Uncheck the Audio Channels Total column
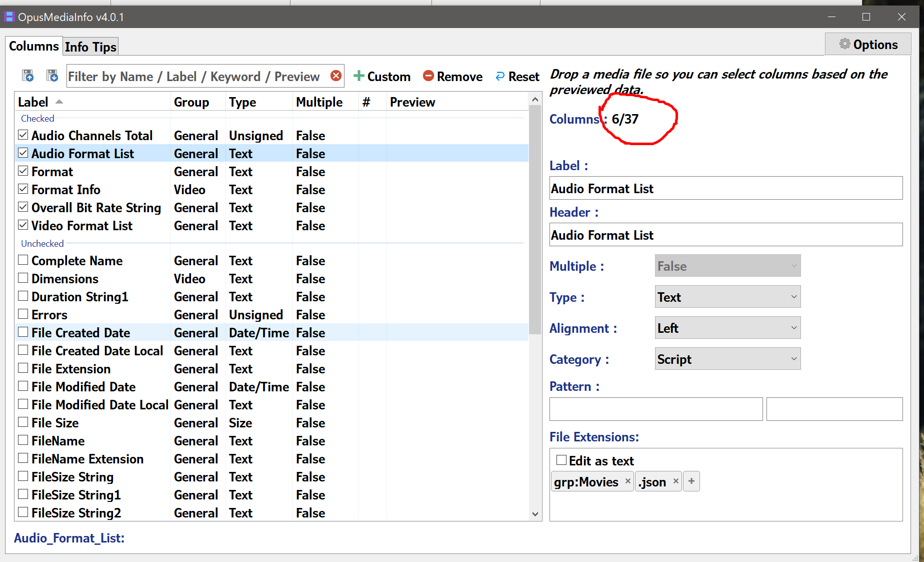This screenshot has height=562, width=924. pyautogui.click(x=23, y=135)
